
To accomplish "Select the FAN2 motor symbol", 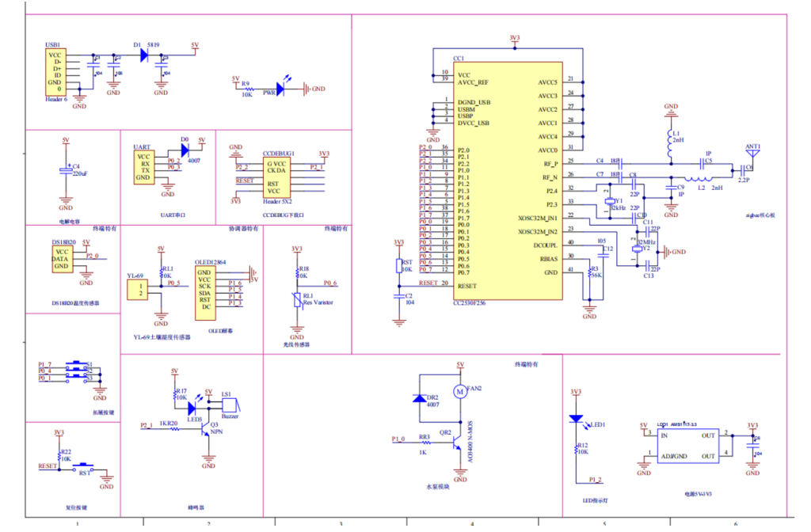I will click(459, 390).
